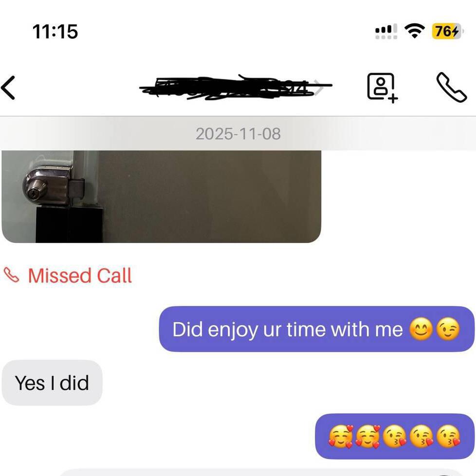Tap the smiling blush emoji in message
Screen dimensions: 476x476
(421, 330)
